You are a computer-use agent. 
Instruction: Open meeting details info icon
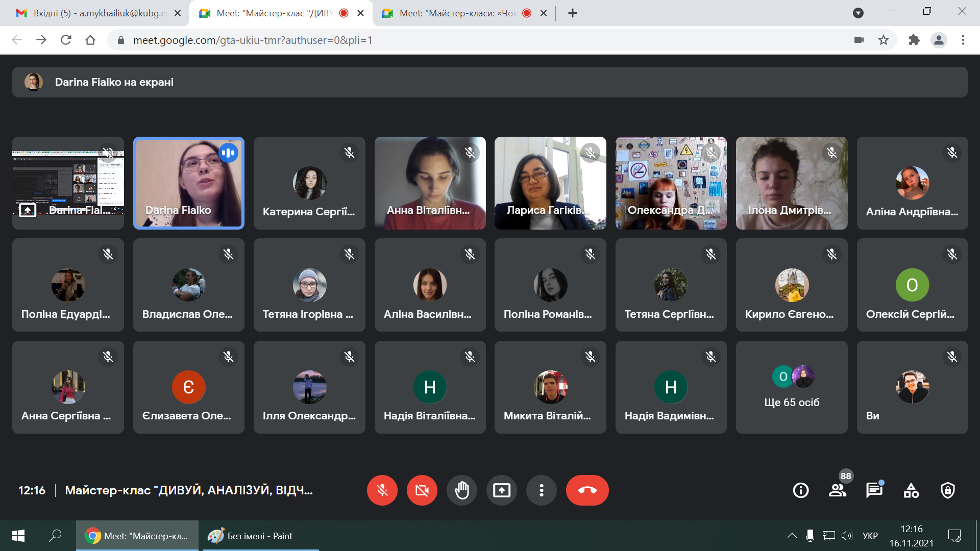point(800,490)
